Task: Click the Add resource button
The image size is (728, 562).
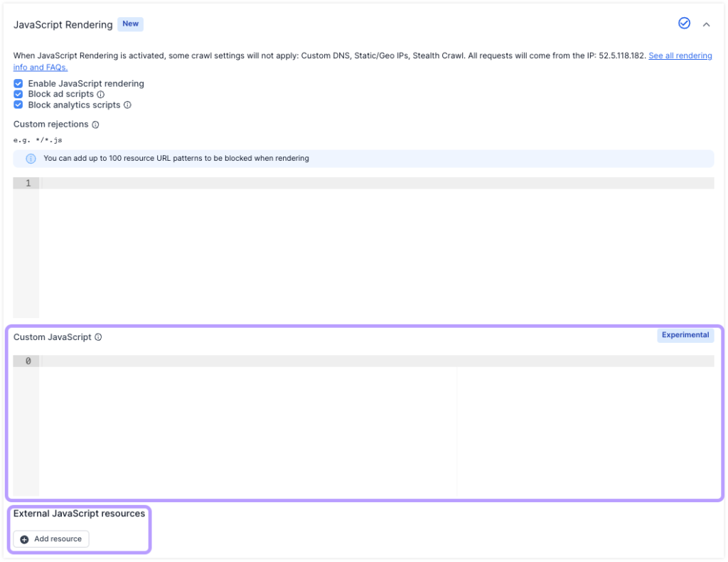Action: click(x=50, y=539)
